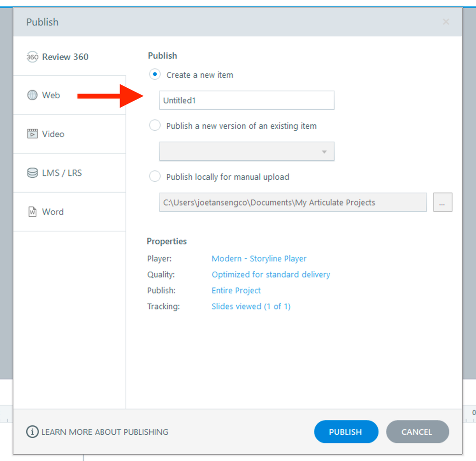Screen dimensions: 476x461
Task: Select Publish locally for manual upload
Action: [155, 177]
